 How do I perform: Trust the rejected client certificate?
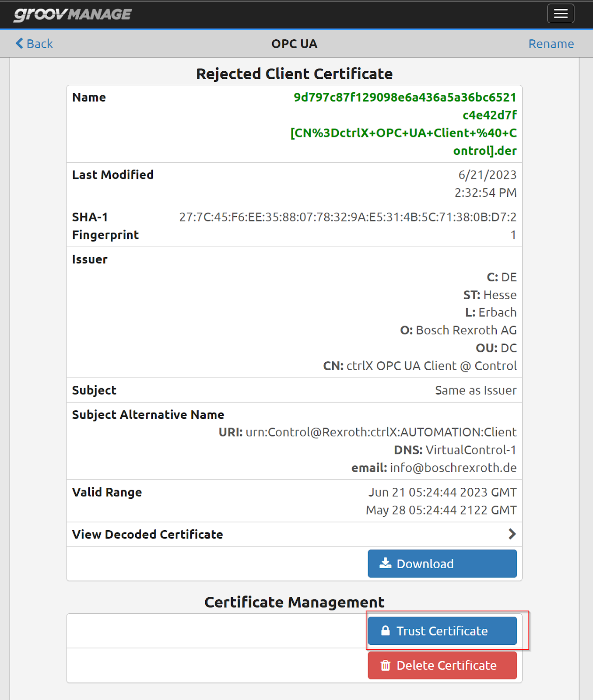point(442,631)
